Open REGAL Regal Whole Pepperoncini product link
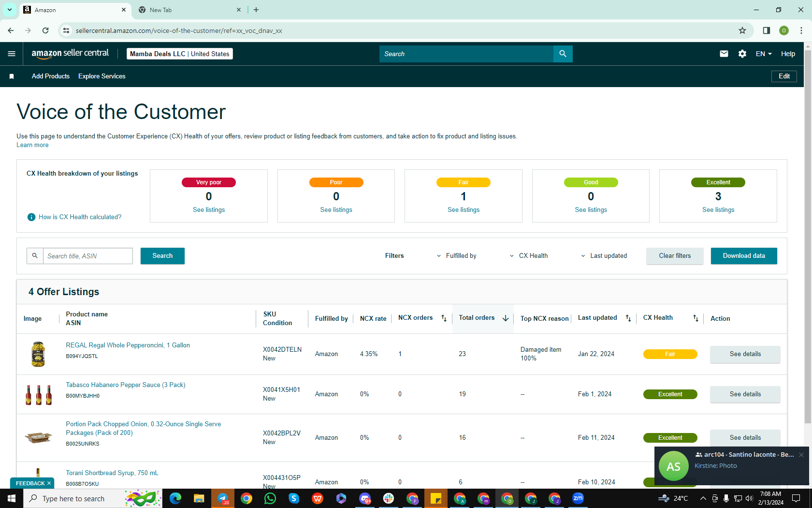Image resolution: width=812 pixels, height=508 pixels. click(128, 345)
